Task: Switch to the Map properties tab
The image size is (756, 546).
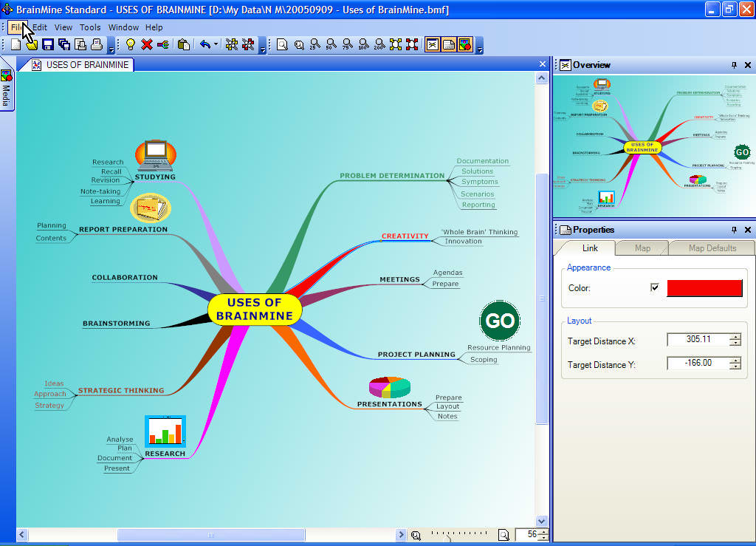Action: [x=642, y=248]
